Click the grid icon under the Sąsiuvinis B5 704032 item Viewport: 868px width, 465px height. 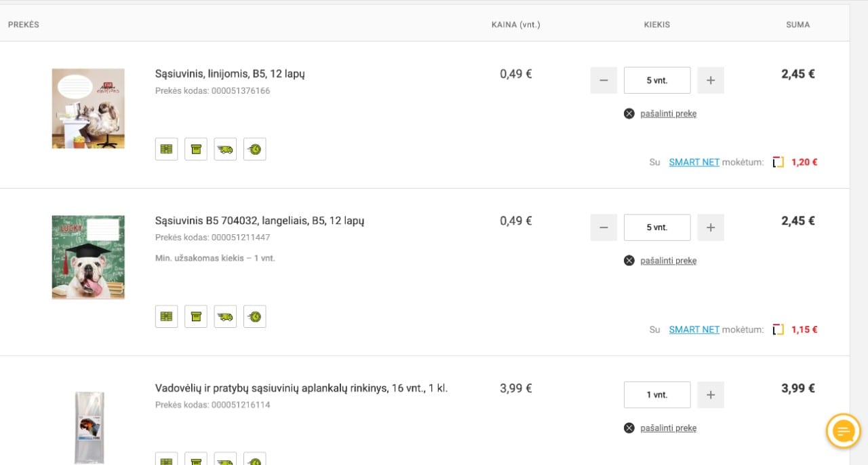click(166, 316)
